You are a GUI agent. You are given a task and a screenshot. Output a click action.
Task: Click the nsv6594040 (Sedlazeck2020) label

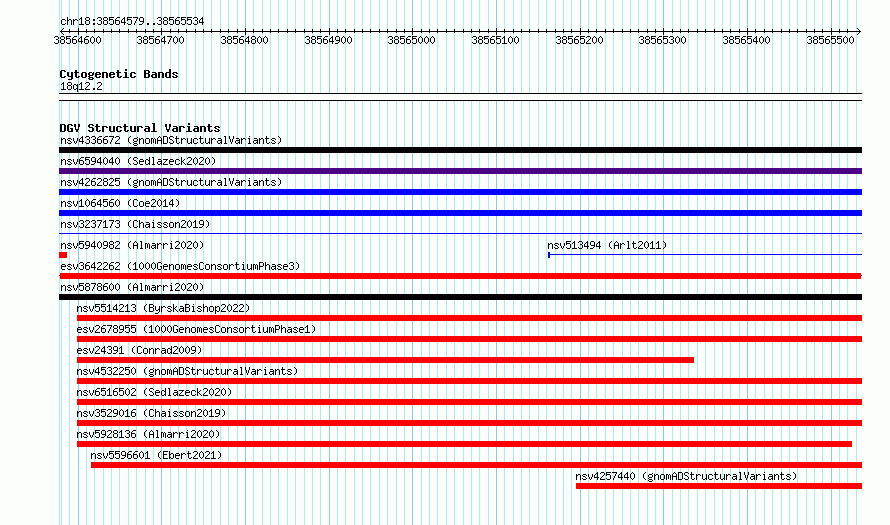[x=138, y=161]
